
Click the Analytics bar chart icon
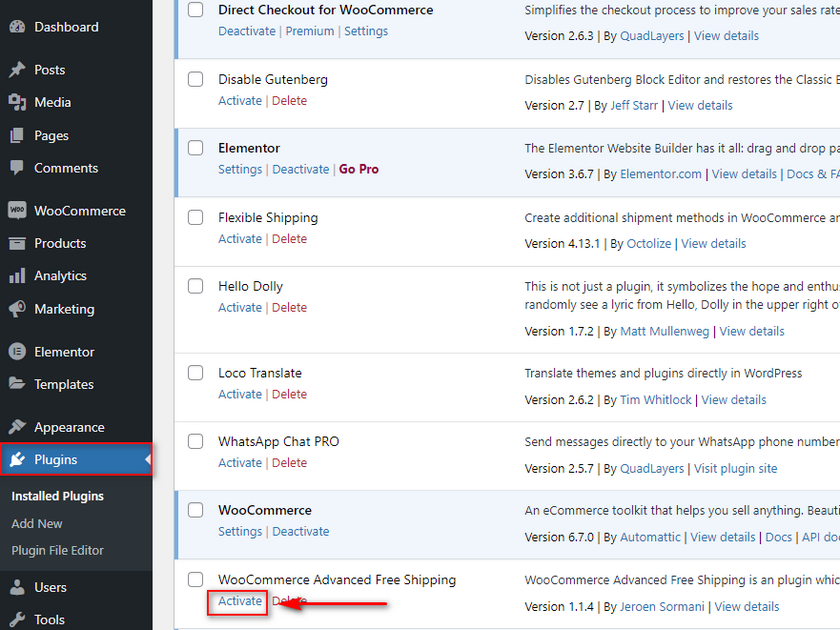[17, 276]
